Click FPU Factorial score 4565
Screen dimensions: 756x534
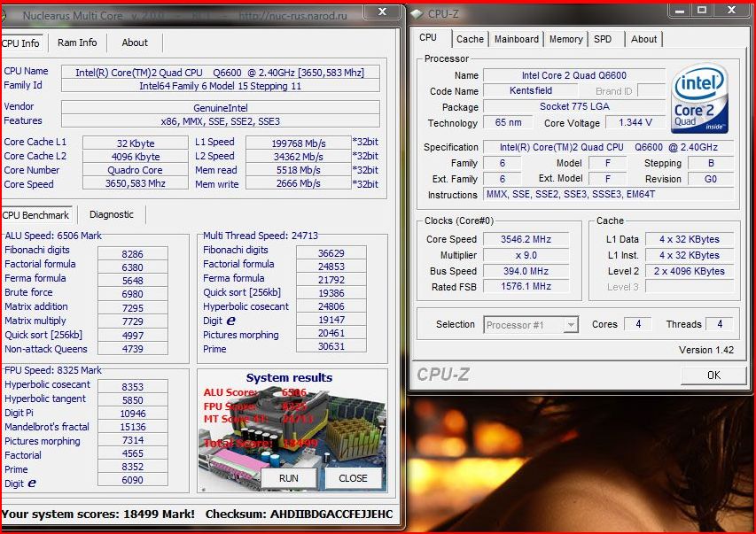click(133, 453)
